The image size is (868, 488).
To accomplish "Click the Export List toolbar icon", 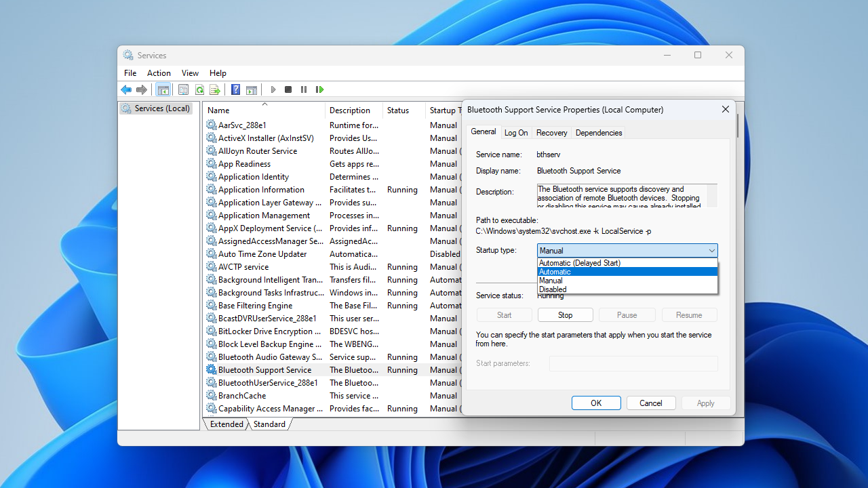I will (215, 89).
